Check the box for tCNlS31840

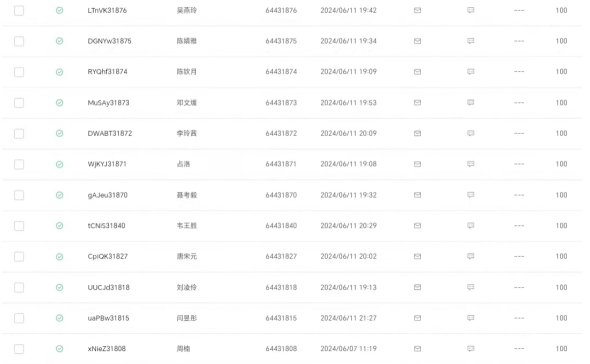[19, 226]
